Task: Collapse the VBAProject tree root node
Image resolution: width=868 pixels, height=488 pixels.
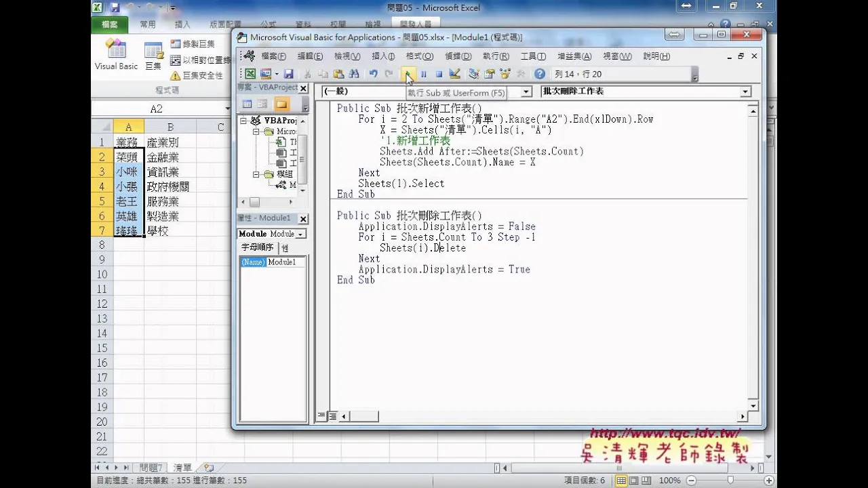Action: coord(243,121)
